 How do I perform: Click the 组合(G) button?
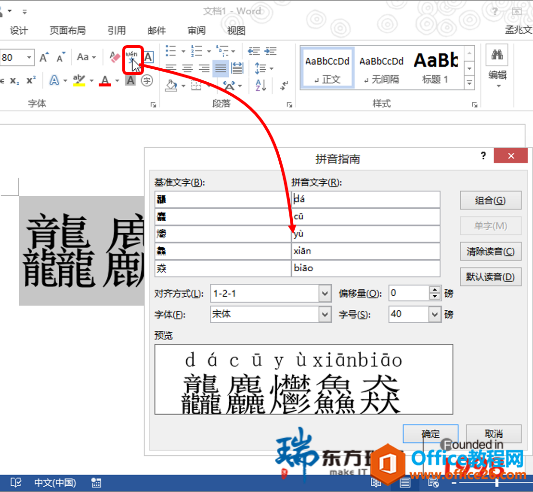tap(491, 201)
